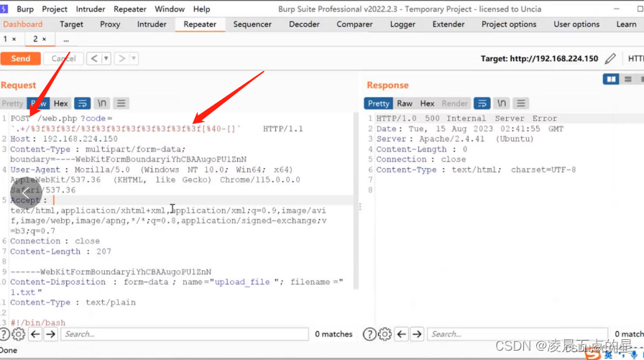Open the Help menu
This screenshot has height=360, width=644.
tap(201, 9)
